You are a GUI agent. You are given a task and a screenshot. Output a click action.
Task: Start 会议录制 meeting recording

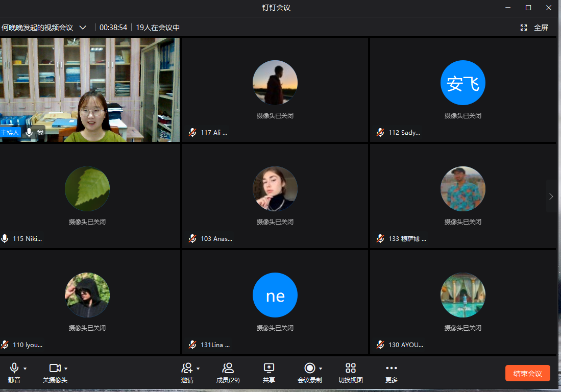[x=309, y=368]
